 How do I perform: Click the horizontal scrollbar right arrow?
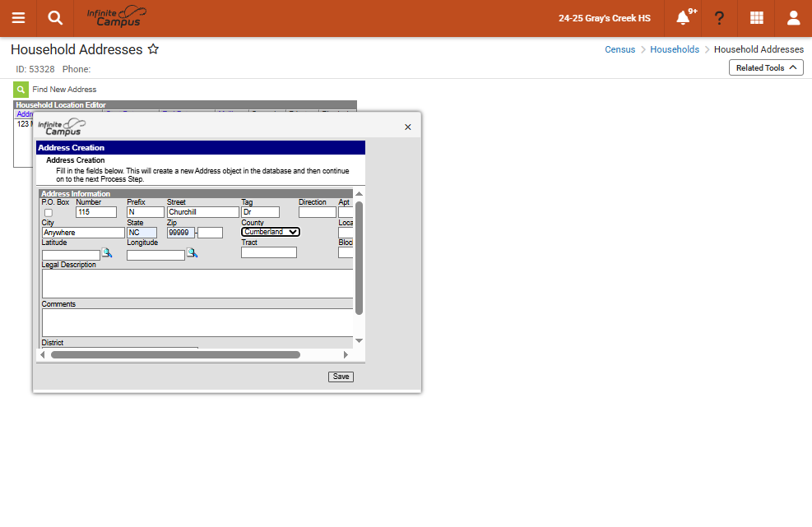[x=346, y=355]
